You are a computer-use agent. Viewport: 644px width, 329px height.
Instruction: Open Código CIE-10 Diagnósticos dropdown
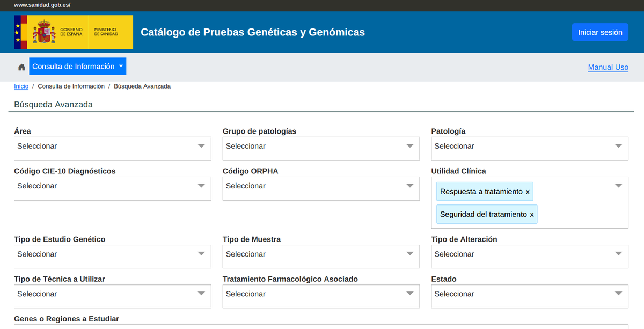[112, 186]
